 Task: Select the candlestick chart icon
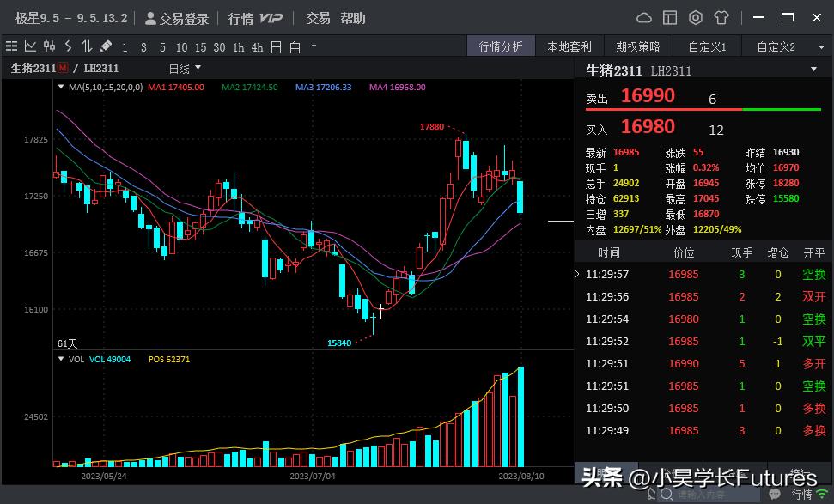click(49, 46)
